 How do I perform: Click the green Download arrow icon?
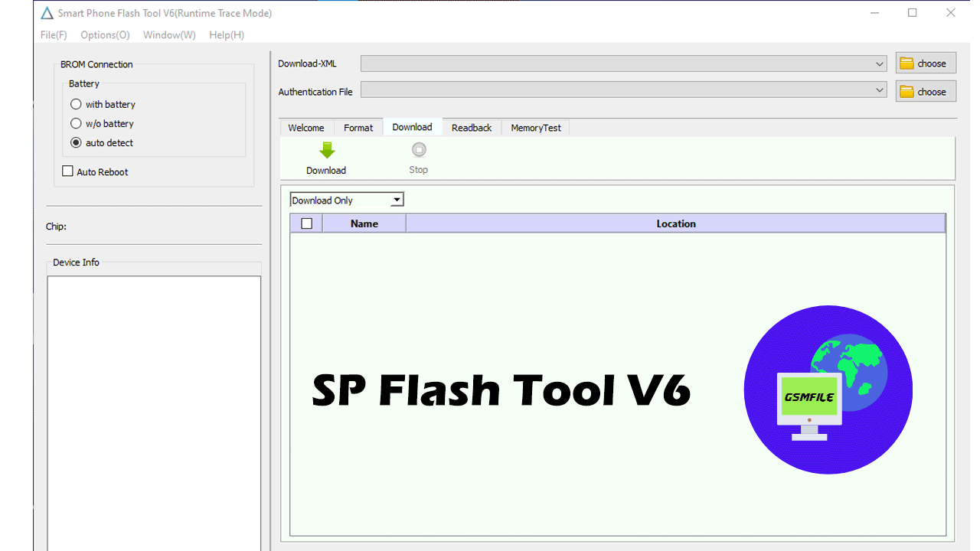327,151
